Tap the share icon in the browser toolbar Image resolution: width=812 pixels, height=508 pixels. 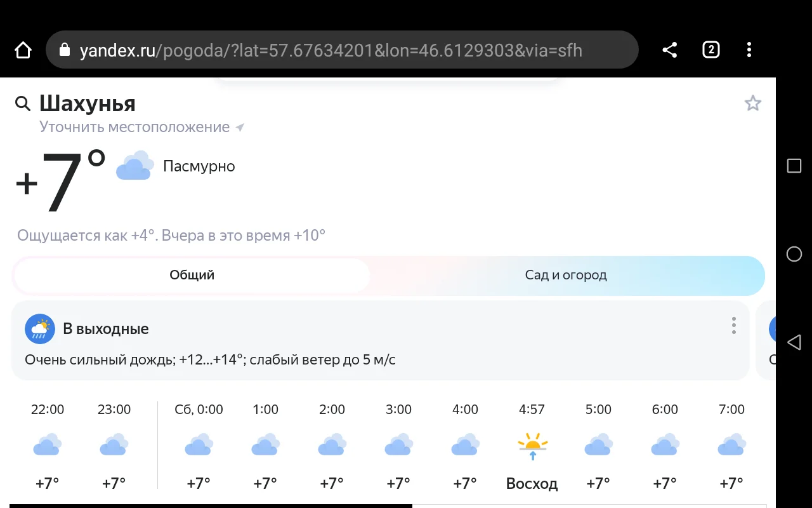pos(669,49)
